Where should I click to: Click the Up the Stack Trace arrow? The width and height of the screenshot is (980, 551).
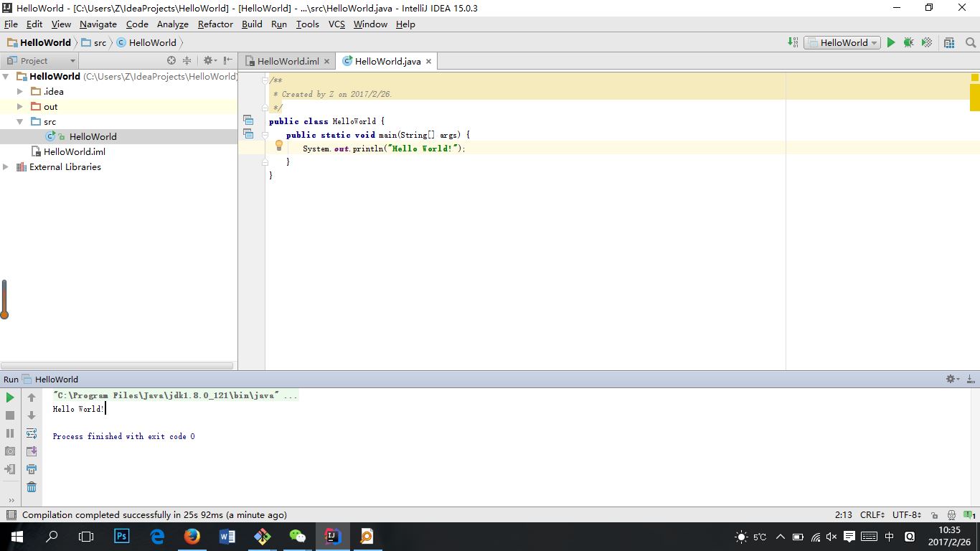(x=32, y=397)
